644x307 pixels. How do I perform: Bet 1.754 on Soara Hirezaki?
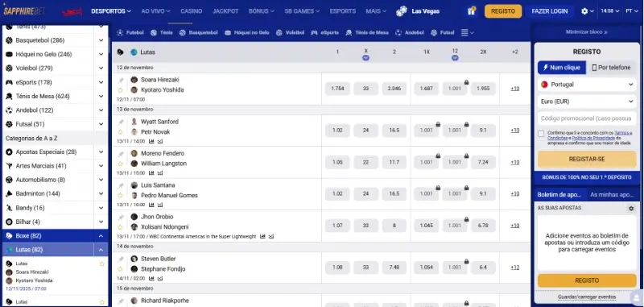pos(337,89)
